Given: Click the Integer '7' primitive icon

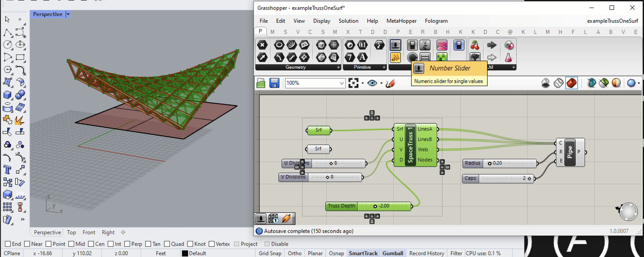Looking at the screenshot, I should [x=349, y=58].
